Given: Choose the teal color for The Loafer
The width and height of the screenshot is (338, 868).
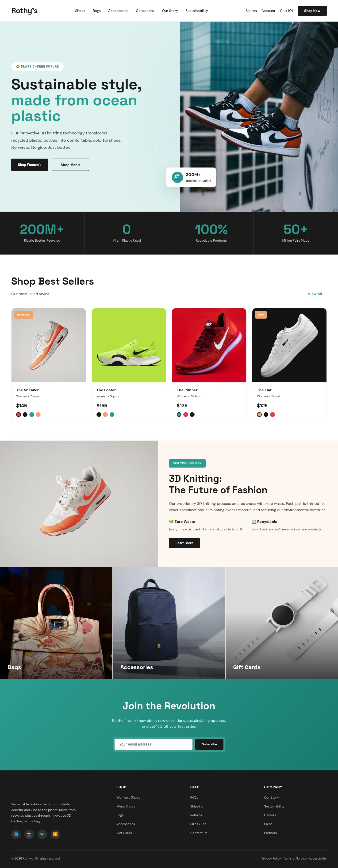Looking at the screenshot, I should (x=112, y=415).
